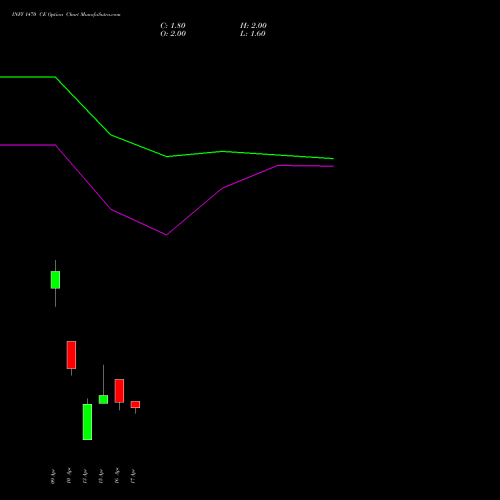Select the large green candlestick for 12 Apr
This screenshot has width=500, height=500.
87,422
